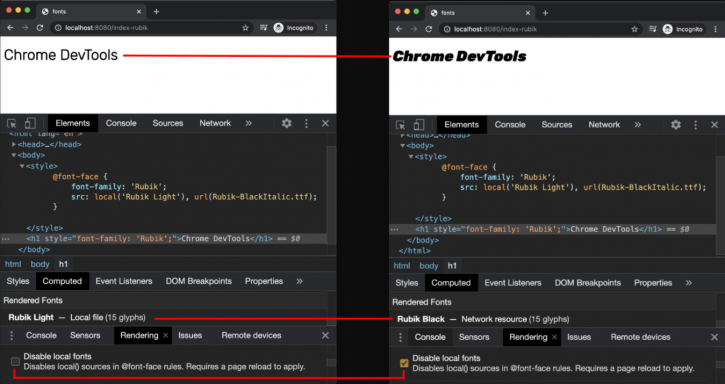Collapse body node in left Elements tree

[14, 155]
